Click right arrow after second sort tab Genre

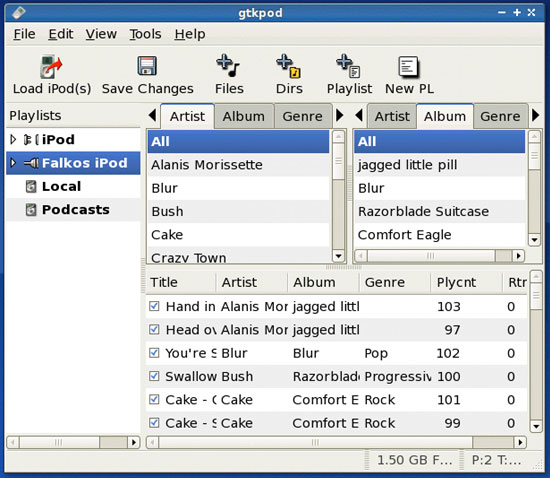point(535,115)
